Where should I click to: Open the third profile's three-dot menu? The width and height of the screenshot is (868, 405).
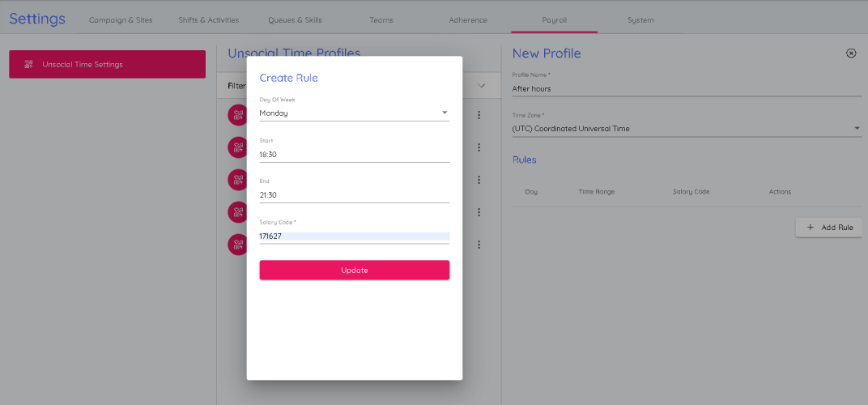(479, 180)
